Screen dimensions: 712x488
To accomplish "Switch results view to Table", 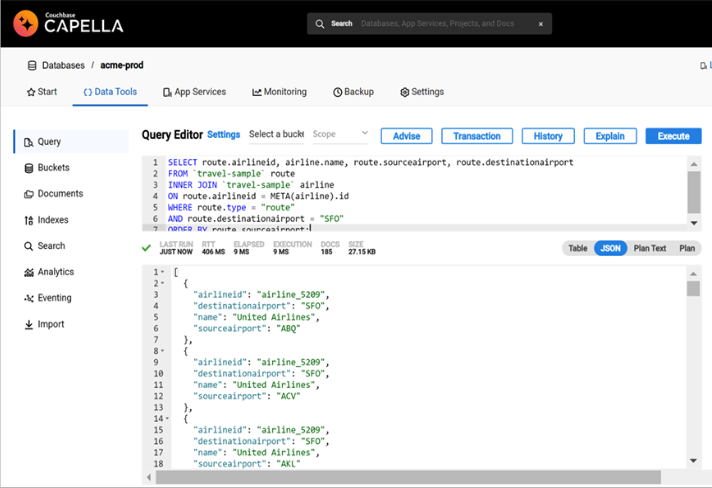I will pos(578,248).
